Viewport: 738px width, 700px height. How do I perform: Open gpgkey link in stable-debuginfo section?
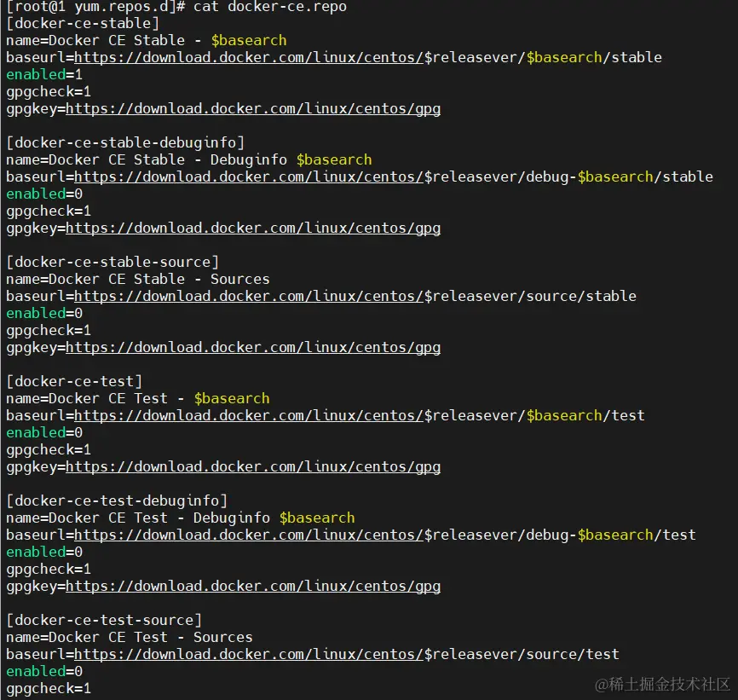click(x=253, y=229)
